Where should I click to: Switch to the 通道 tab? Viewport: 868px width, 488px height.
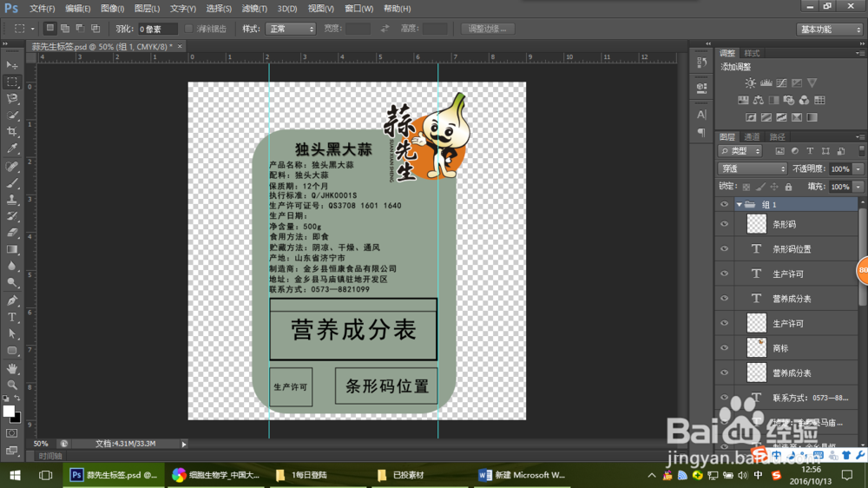752,137
